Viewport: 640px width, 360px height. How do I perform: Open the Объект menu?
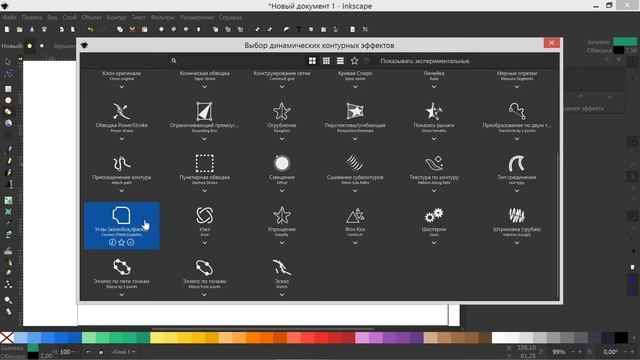coord(91,18)
